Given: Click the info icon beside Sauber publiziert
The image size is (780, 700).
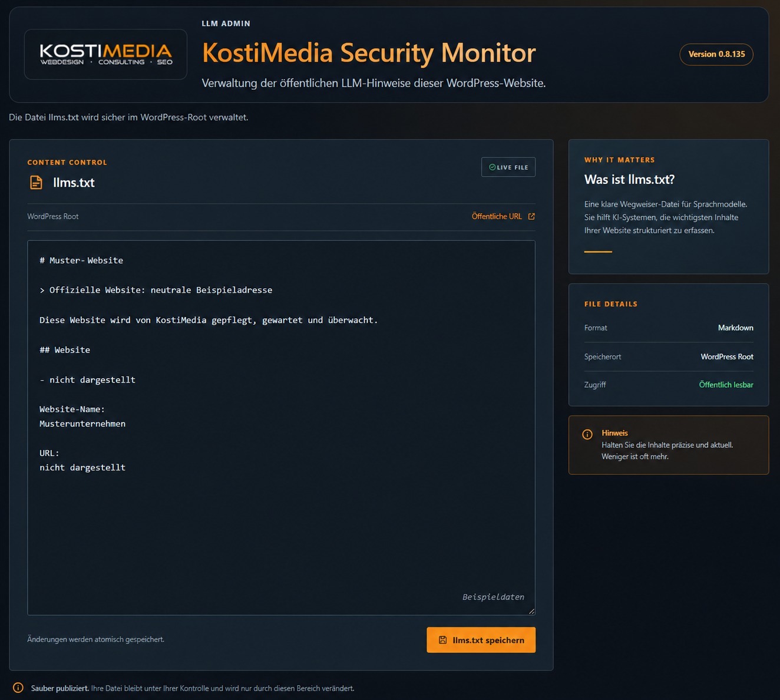Looking at the screenshot, I should point(18,688).
